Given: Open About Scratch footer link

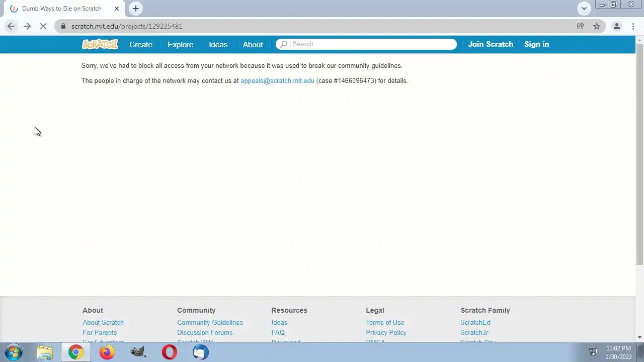Looking at the screenshot, I should (103, 322).
